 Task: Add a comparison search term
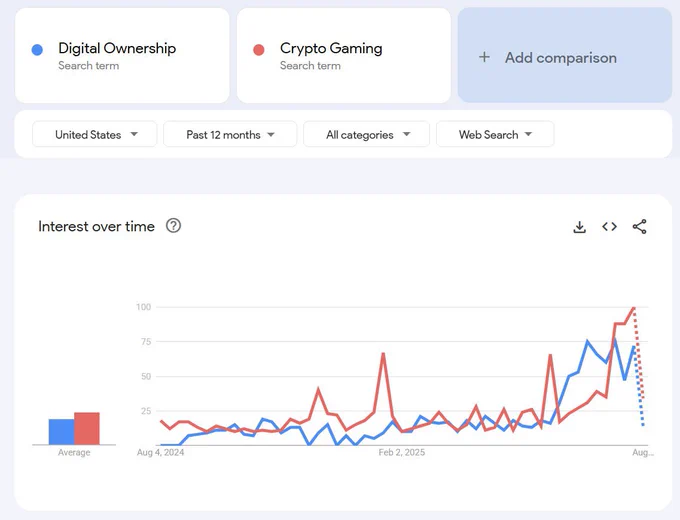(565, 55)
